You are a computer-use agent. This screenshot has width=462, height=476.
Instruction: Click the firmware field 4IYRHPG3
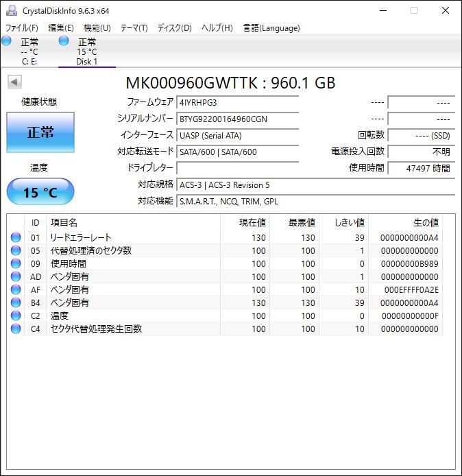coord(238,103)
